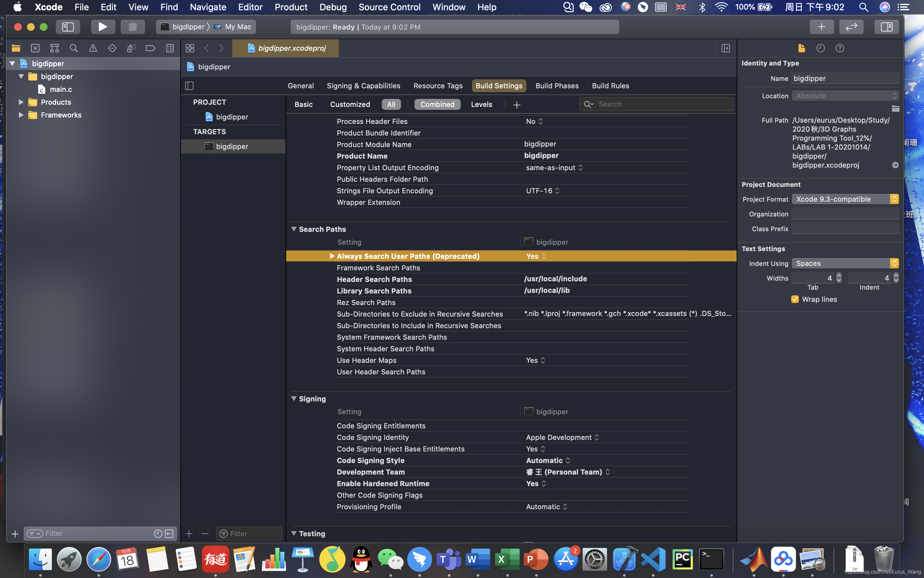Viewport: 924px width, 578px height.
Task: Show the Source Control navigator
Action: point(35,48)
